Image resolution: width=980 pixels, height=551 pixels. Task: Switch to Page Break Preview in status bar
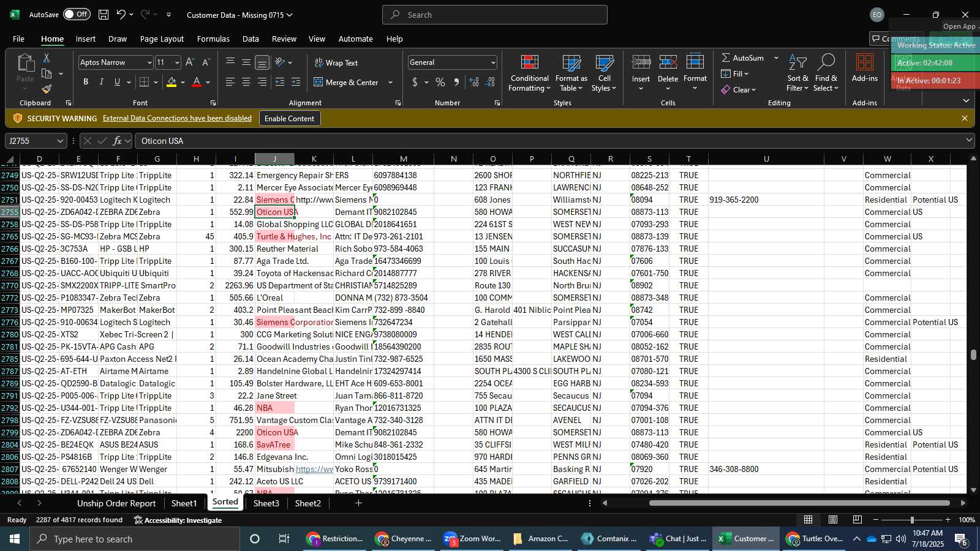tap(858, 520)
